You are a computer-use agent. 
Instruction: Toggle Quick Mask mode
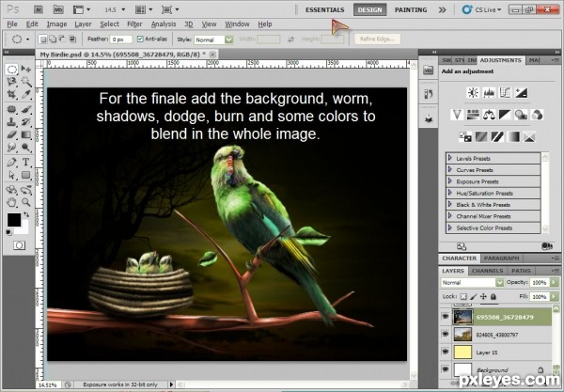pos(19,245)
